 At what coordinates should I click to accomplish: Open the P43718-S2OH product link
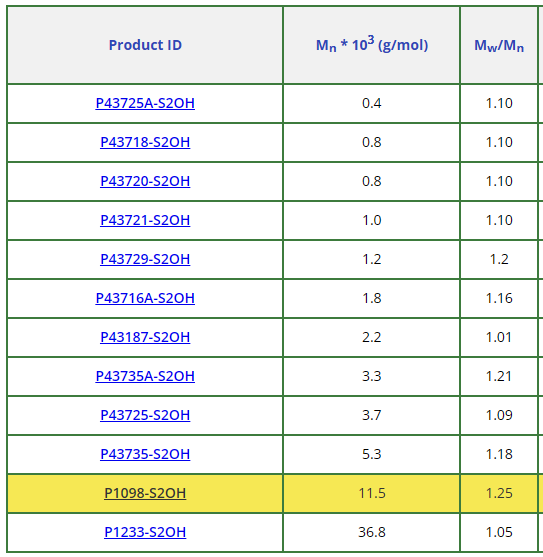[x=145, y=142]
